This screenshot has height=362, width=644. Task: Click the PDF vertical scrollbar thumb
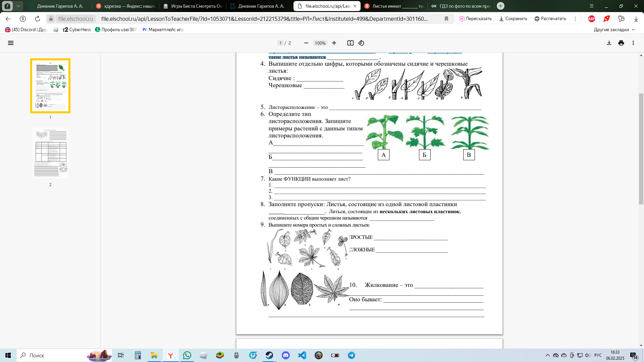pyautogui.click(x=641, y=149)
